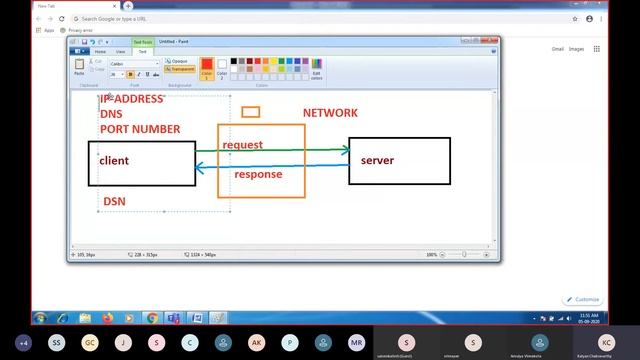This screenshot has width=640, height=360.
Task: Open the Images link on the new tab page
Action: tap(576, 49)
